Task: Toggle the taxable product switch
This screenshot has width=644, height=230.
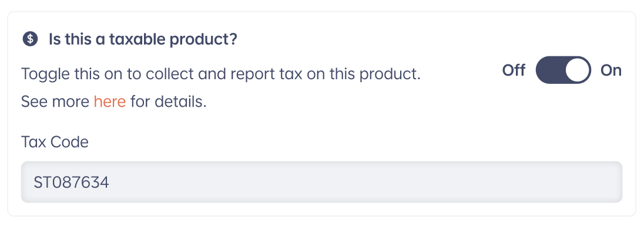Action: 563,70
